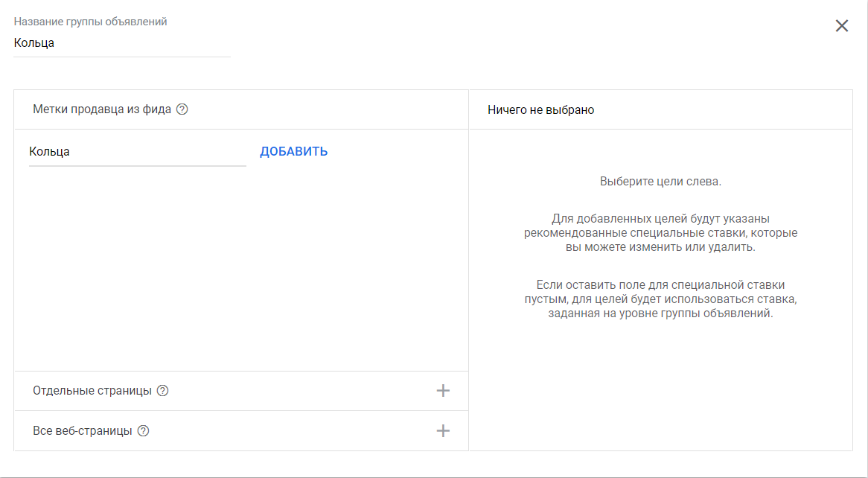The width and height of the screenshot is (868, 478).
Task: Expand Все веб-страницы using plus icon
Action: point(443,431)
